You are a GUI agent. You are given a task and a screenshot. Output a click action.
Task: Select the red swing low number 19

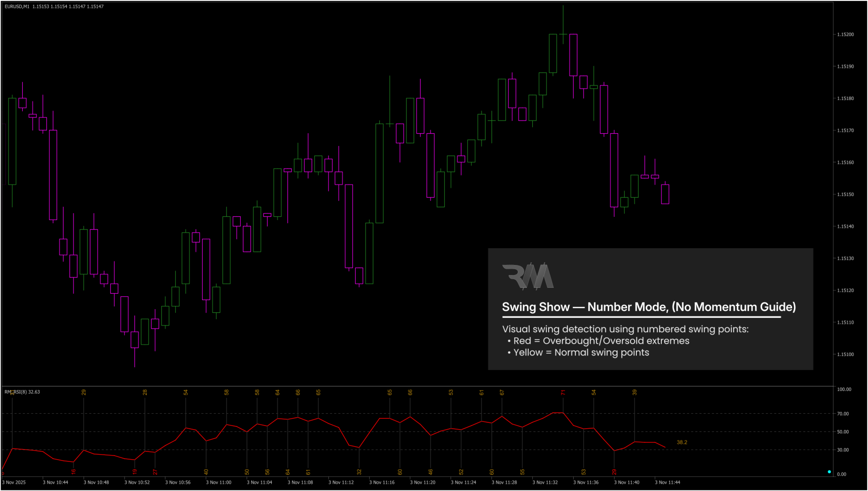tap(135, 472)
